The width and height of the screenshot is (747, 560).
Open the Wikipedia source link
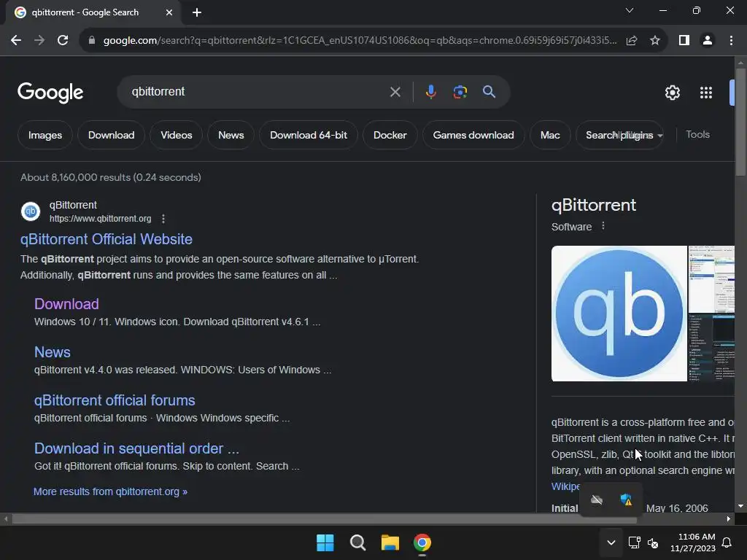coord(565,486)
